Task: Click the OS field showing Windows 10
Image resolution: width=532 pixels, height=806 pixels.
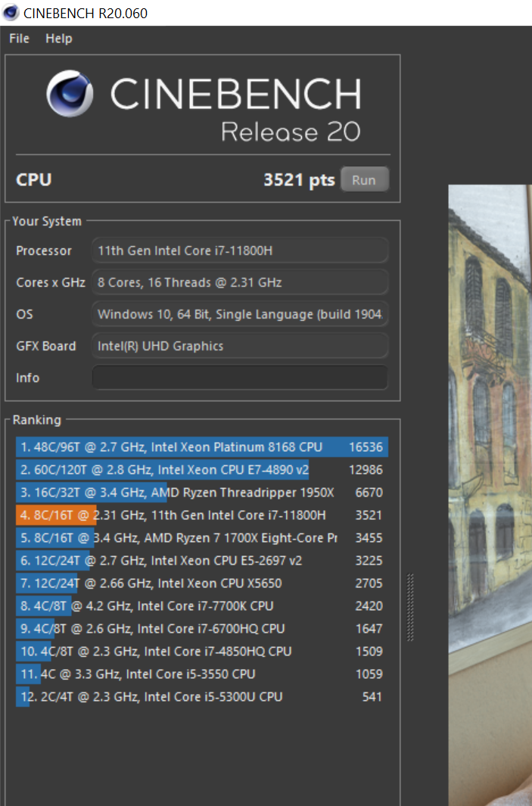Action: [240, 314]
